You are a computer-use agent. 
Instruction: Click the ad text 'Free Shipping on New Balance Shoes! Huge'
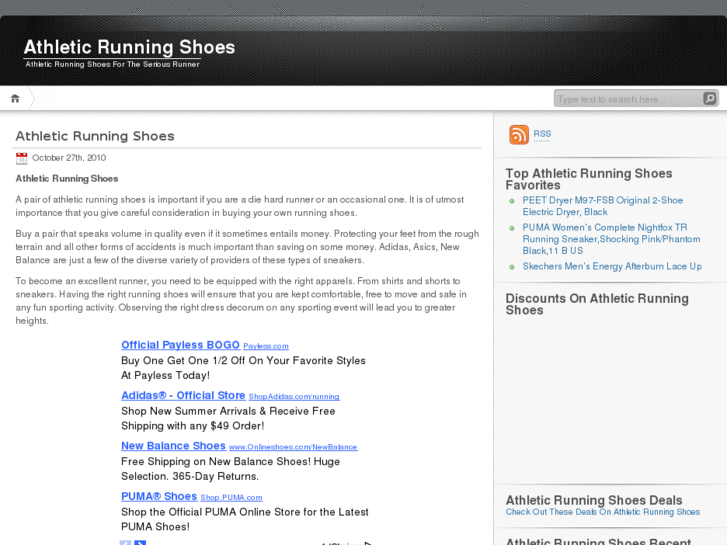230,462
